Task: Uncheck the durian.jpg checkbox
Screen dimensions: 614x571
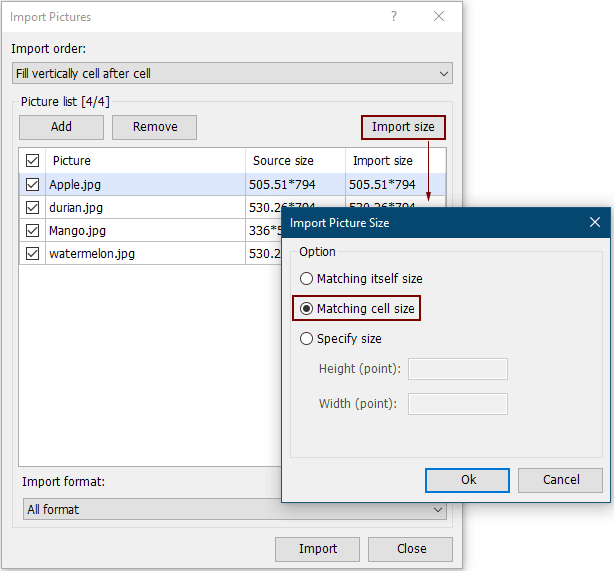Action: click(33, 208)
